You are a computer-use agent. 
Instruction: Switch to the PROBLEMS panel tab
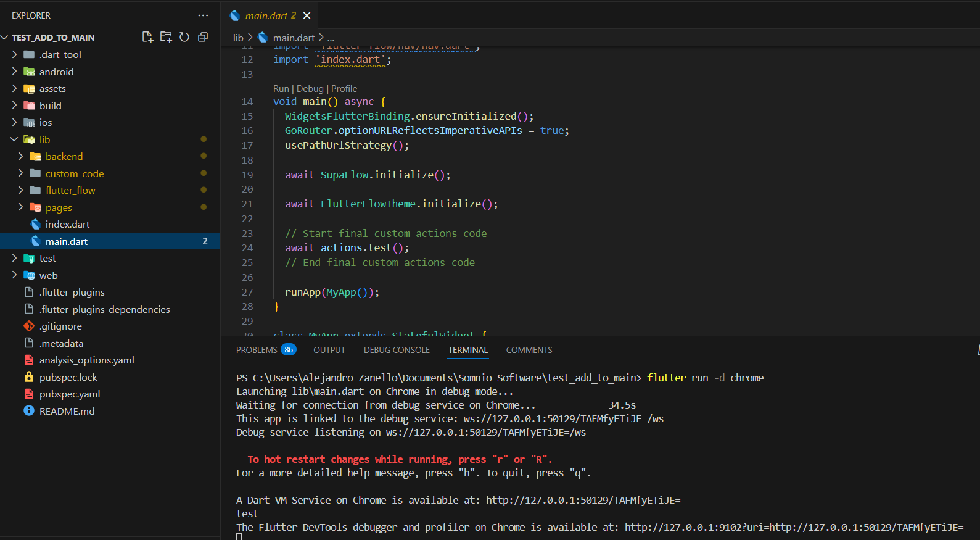257,350
